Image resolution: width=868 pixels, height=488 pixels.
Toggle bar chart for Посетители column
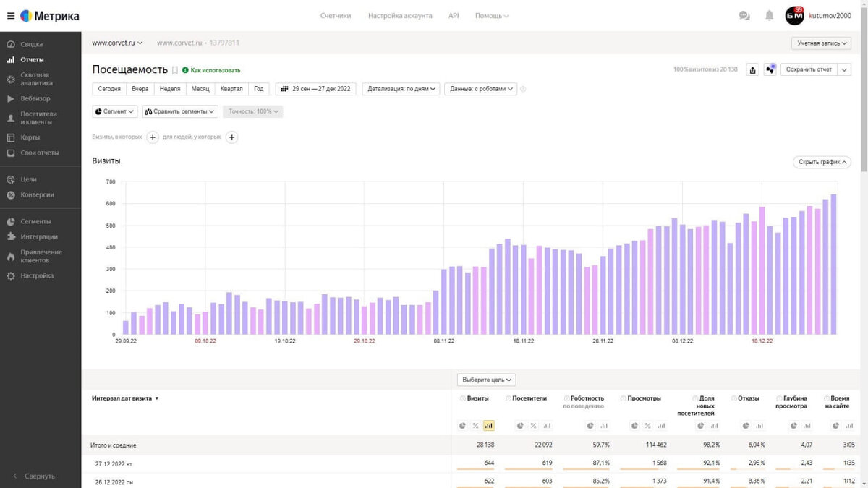(x=547, y=426)
